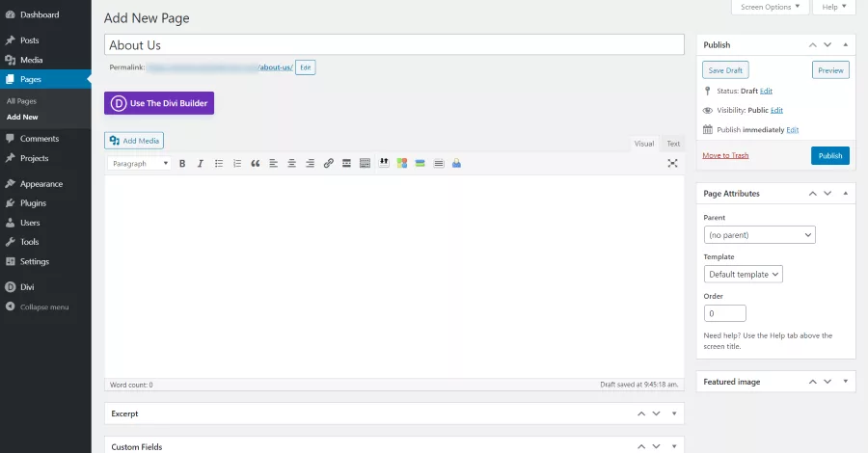The height and width of the screenshot is (453, 868).
Task: Align text left
Action: [x=274, y=163]
